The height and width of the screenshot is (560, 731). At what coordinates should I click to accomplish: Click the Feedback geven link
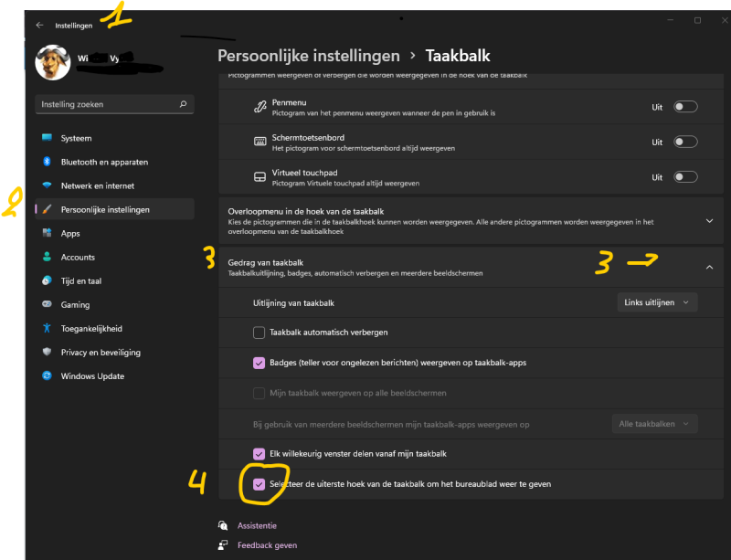[x=267, y=545]
